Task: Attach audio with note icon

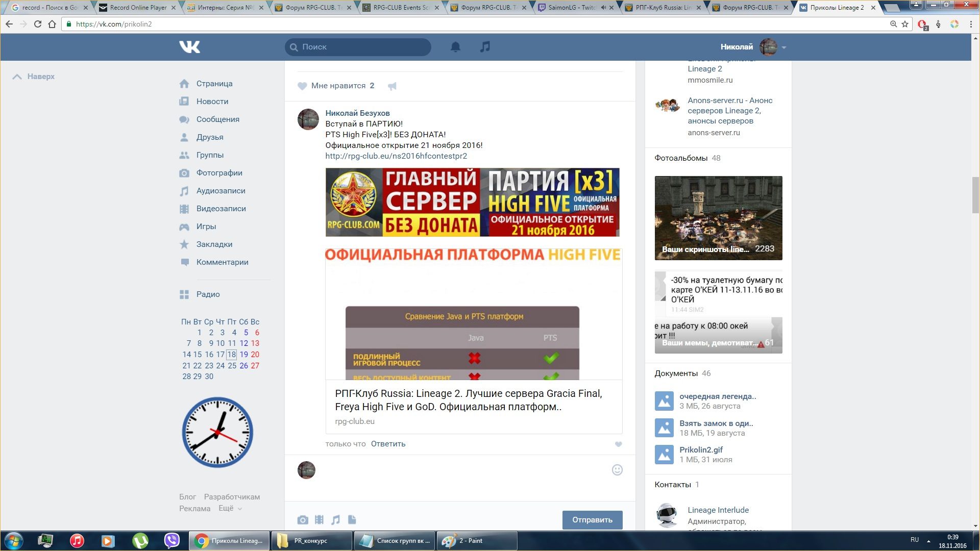Action: pos(335,520)
